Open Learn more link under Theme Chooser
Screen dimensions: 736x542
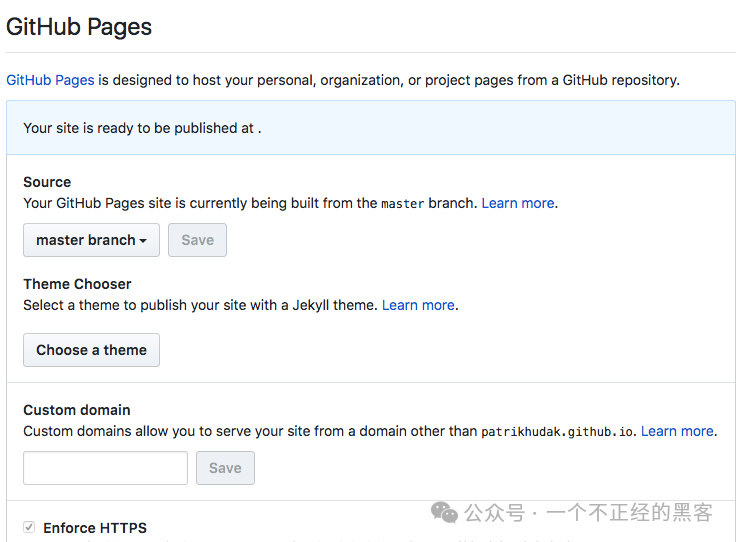(x=418, y=305)
